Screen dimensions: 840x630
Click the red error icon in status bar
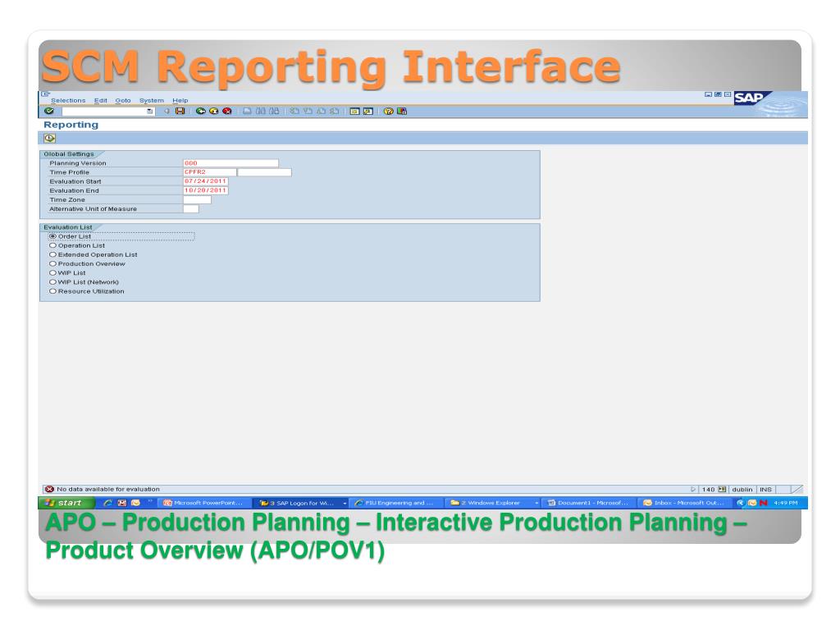(x=49, y=489)
